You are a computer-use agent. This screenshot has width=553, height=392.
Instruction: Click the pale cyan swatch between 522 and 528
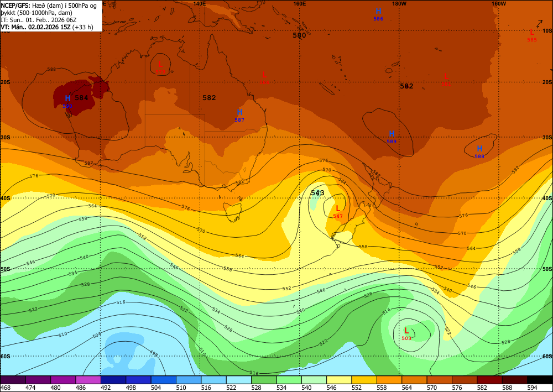point(239,380)
